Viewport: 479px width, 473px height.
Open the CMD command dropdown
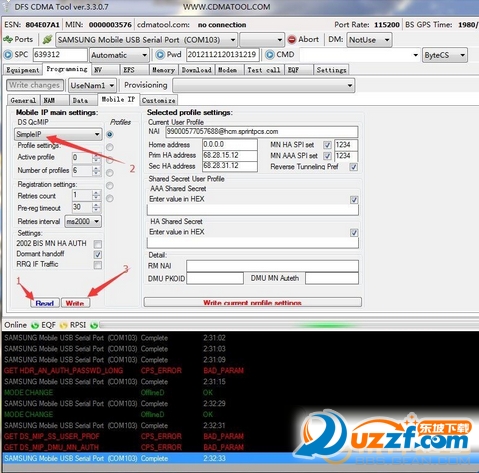pos(359,55)
